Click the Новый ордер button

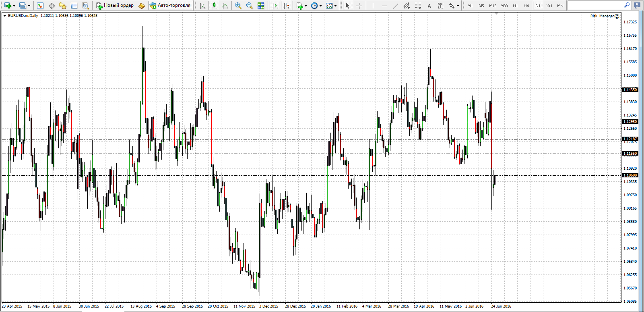pos(115,6)
